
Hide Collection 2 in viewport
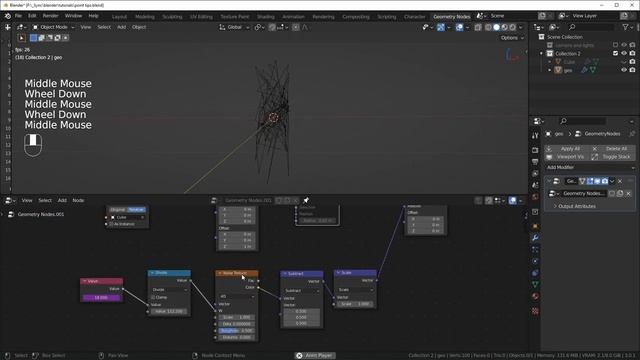tap(624, 53)
